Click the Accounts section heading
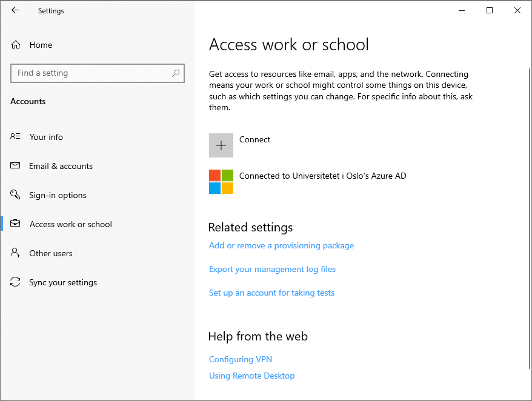Image resolution: width=532 pixels, height=401 pixels. (x=28, y=101)
